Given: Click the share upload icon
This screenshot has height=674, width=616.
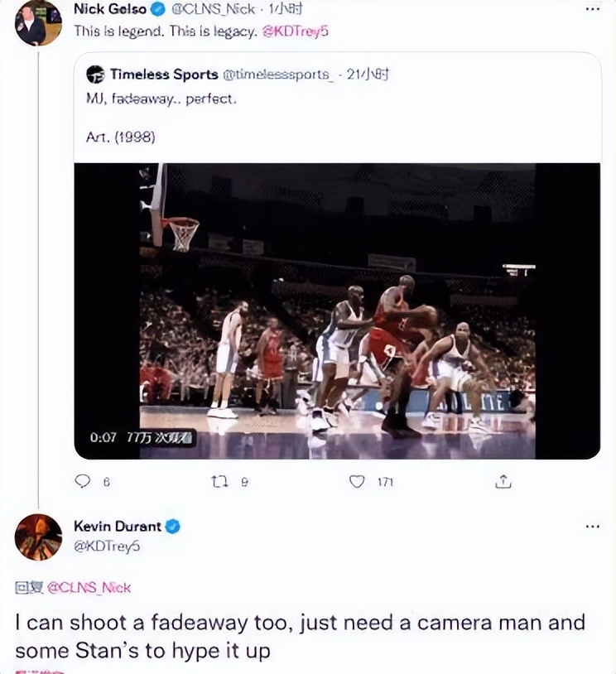Looking at the screenshot, I should (x=503, y=481).
